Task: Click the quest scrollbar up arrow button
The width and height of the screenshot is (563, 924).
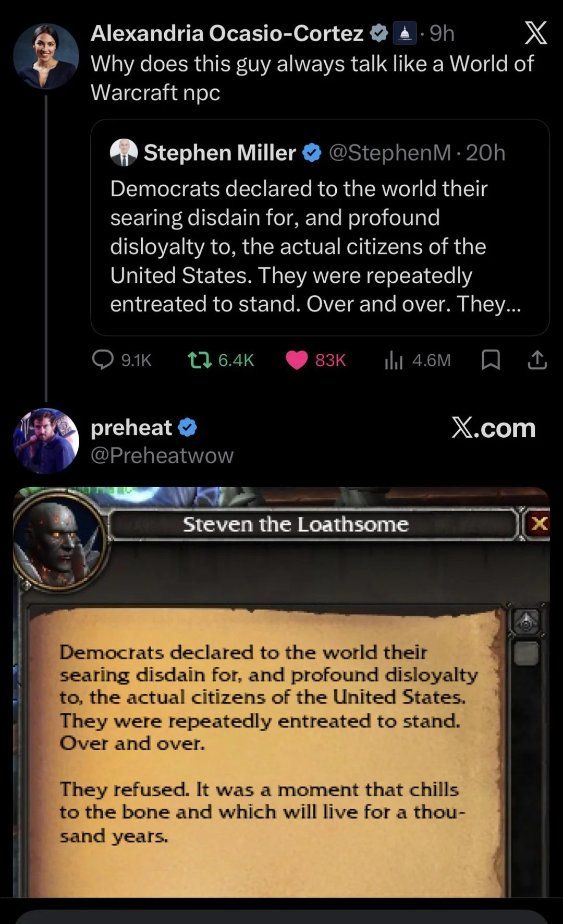Action: click(x=527, y=622)
